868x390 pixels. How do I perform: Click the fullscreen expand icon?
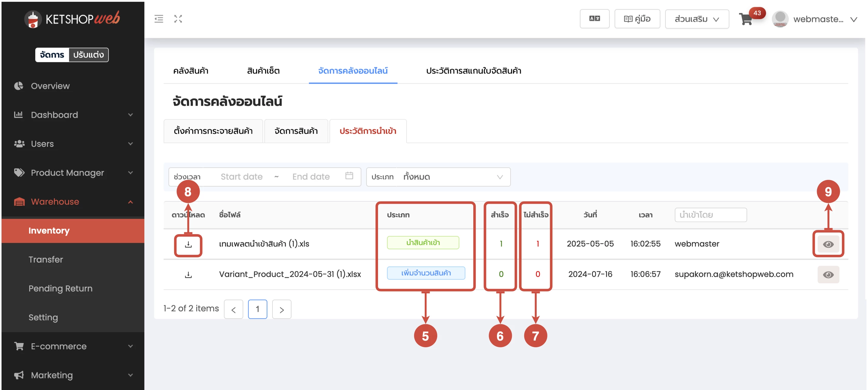click(x=178, y=19)
